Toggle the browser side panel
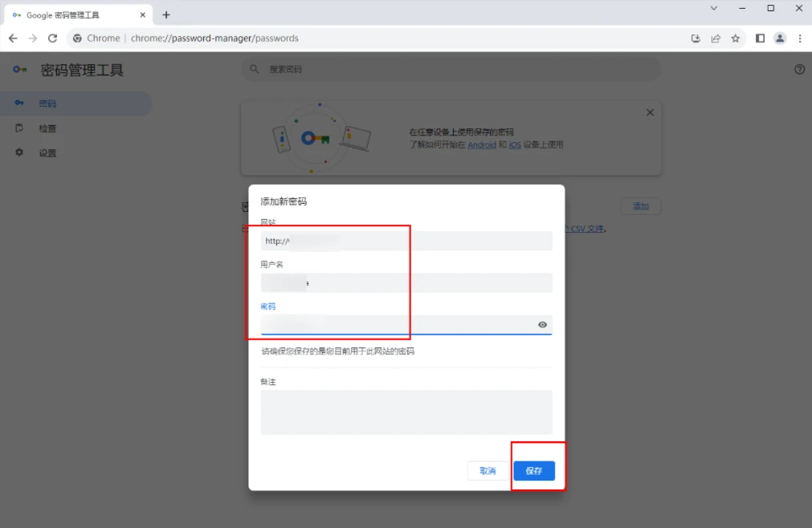 (x=761, y=39)
